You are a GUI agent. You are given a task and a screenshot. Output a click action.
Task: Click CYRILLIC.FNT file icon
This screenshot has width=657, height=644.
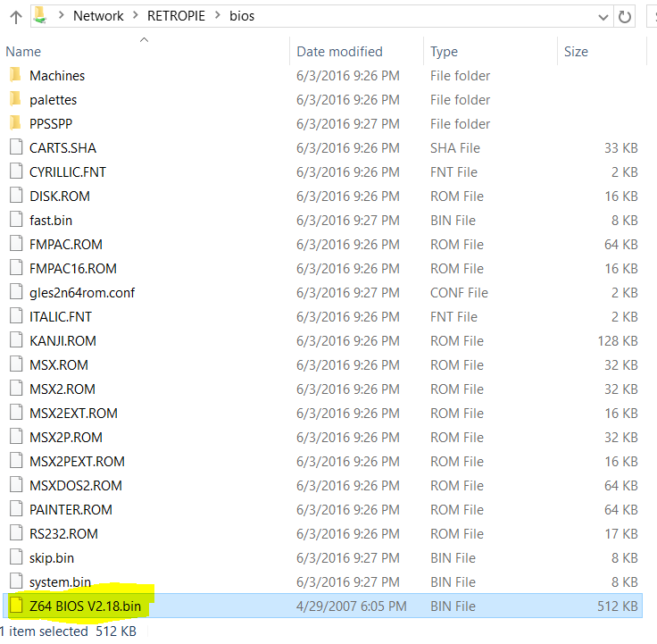[x=16, y=171]
